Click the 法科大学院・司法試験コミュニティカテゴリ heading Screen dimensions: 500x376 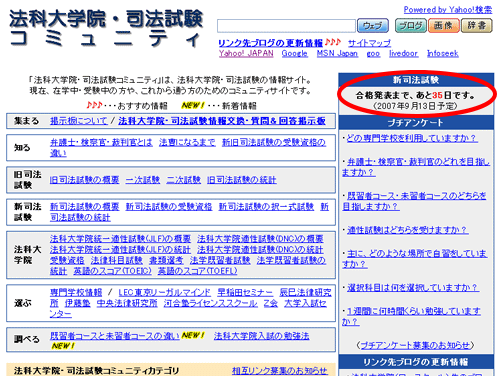(x=96, y=371)
